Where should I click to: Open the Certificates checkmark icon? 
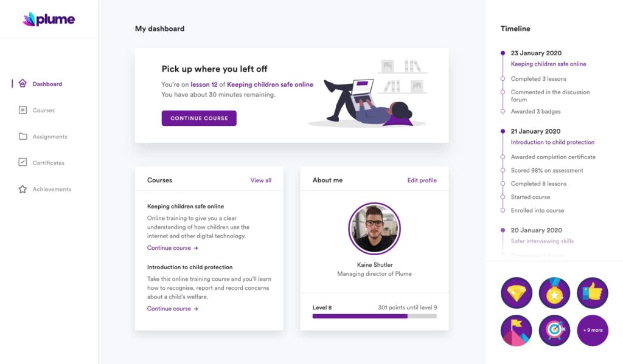pyautogui.click(x=23, y=162)
